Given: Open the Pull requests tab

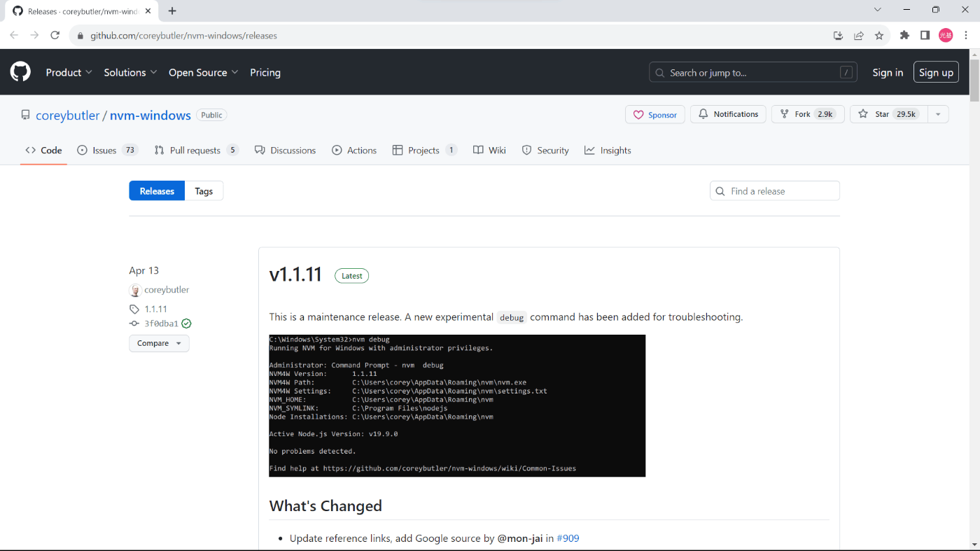Looking at the screenshot, I should tap(196, 150).
